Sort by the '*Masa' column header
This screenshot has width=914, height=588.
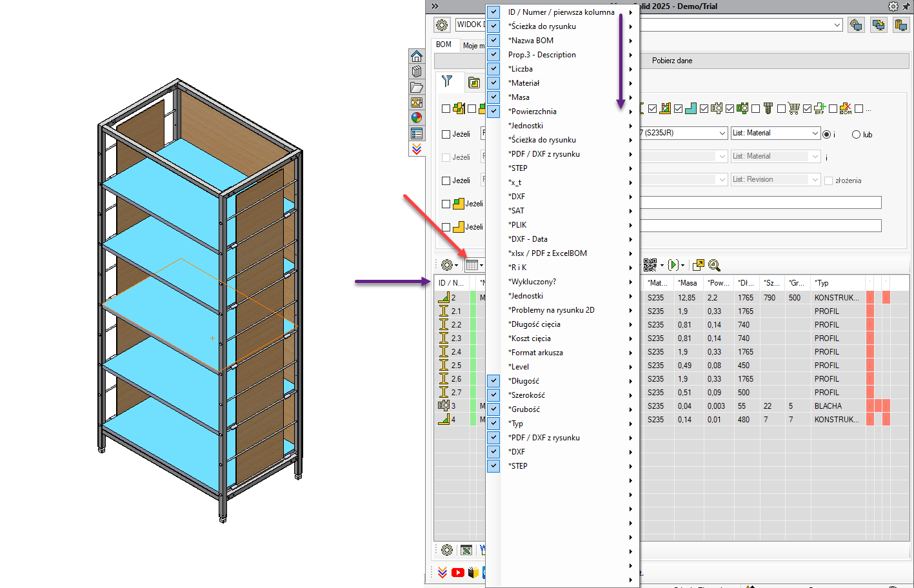[689, 283]
